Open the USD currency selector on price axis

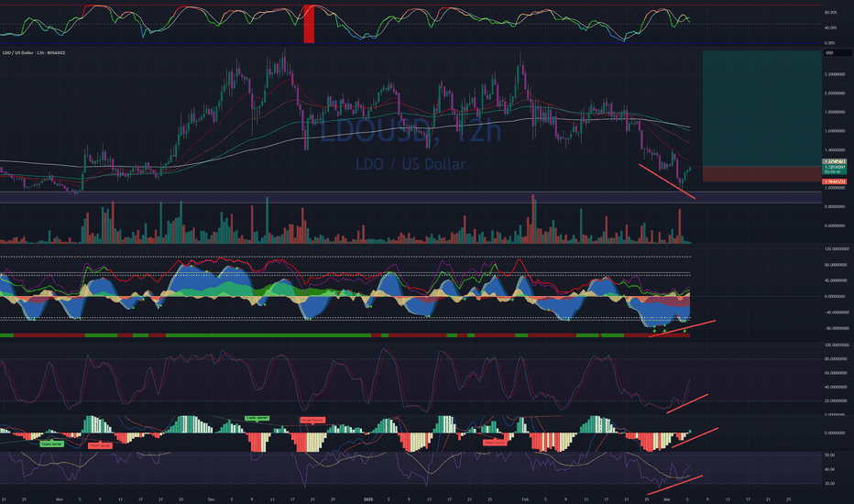828,52
